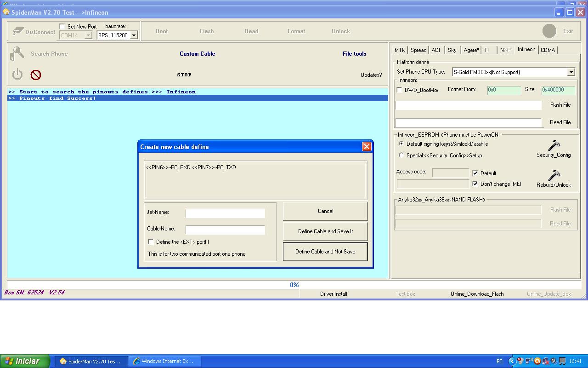Click Define Cable and Not Save

325,252
